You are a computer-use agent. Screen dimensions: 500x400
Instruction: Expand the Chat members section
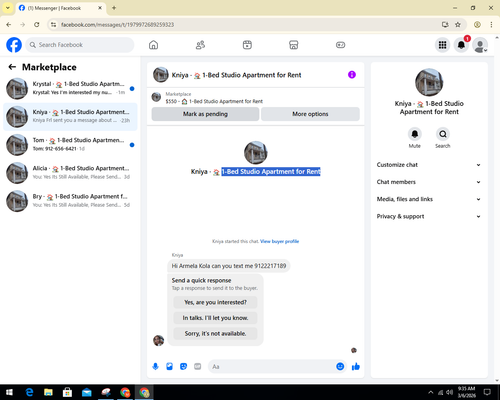click(x=429, y=182)
